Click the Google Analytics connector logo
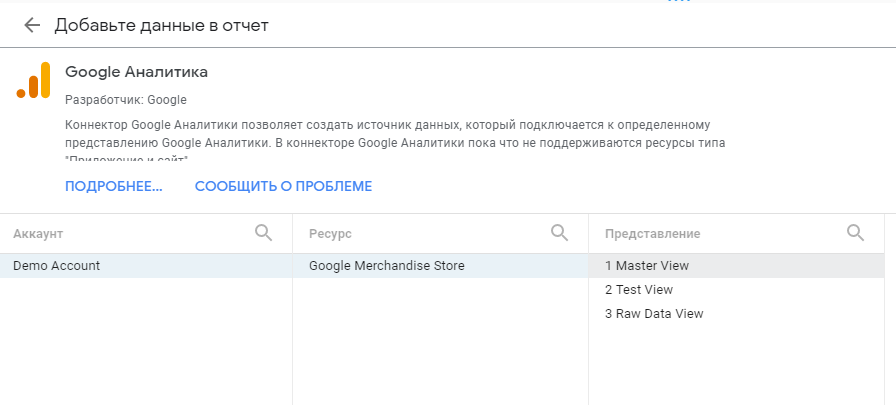 [33, 80]
